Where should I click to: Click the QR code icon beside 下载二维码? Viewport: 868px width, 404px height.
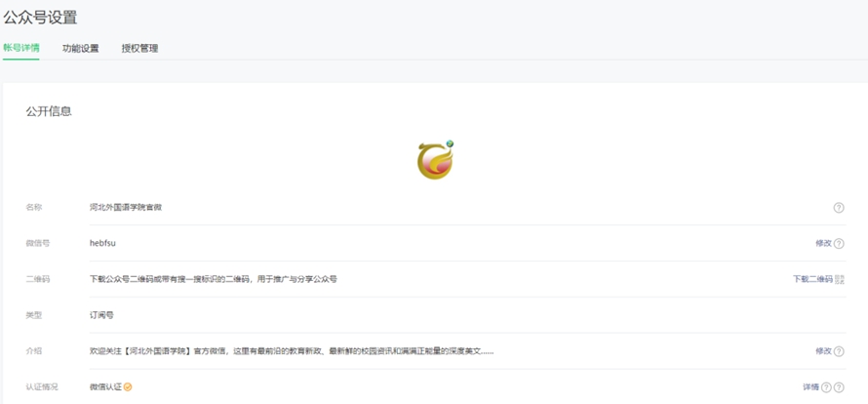coord(840,279)
